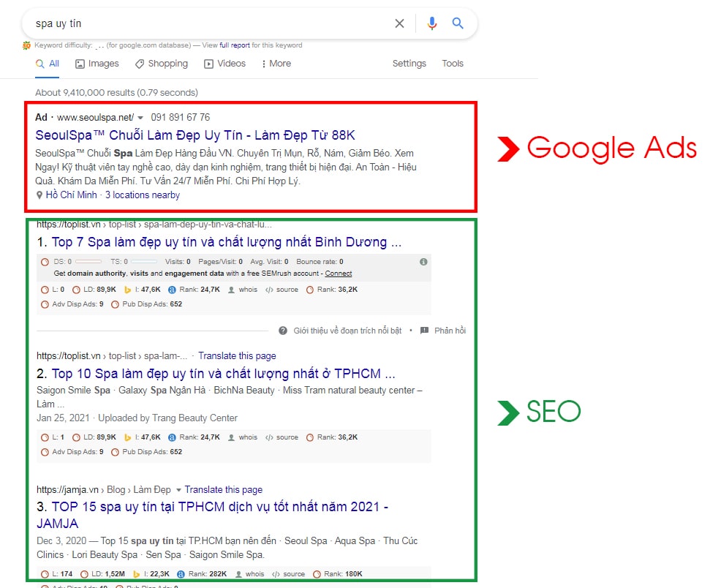The height and width of the screenshot is (588, 721).
Task: Click the SEOquake icon beside Keyword difficulty
Action: [26, 45]
